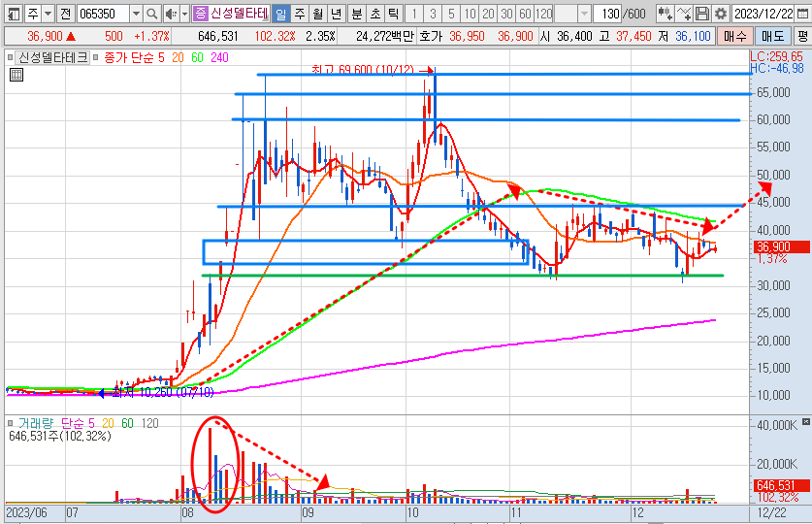The image size is (812, 524).
Task: Click the volume value 646,531 in the quote bar
Action: [x=218, y=36]
